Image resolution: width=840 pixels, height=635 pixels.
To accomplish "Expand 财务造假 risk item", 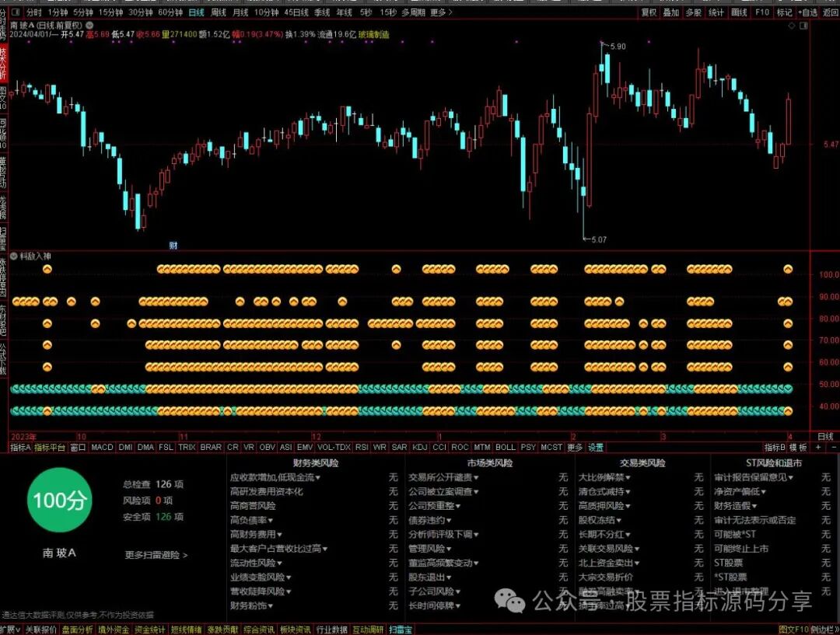I will point(735,505).
